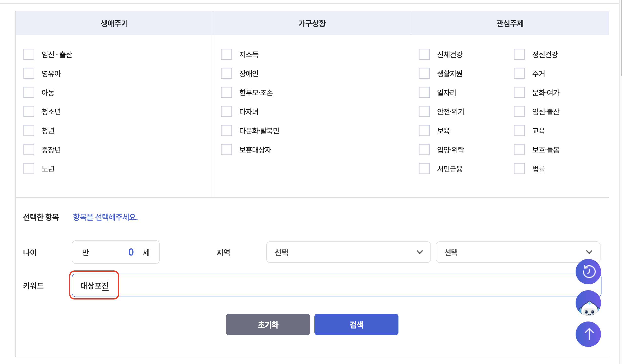This screenshot has width=622, height=364.
Task: Click the recent history floating icon
Action: click(x=589, y=272)
